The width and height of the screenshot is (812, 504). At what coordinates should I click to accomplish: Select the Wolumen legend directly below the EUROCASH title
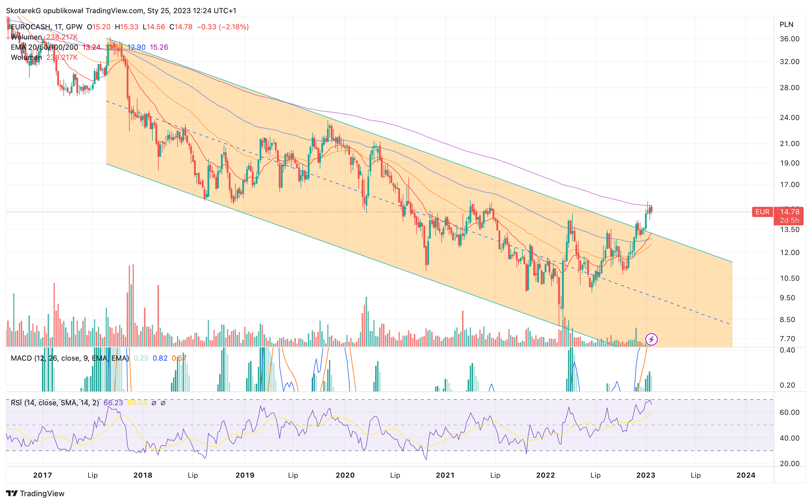coord(26,37)
